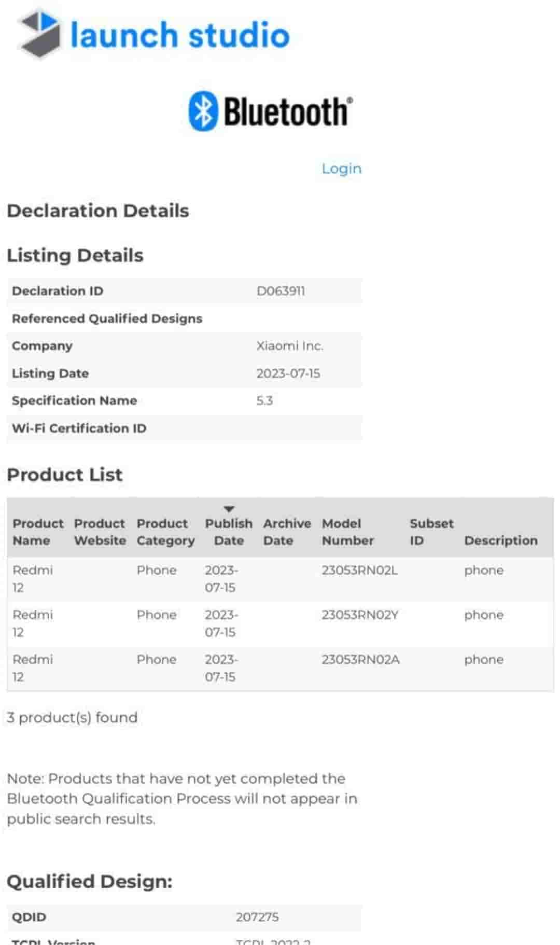
Task: Collapse the Product List section heading
Action: [64, 475]
